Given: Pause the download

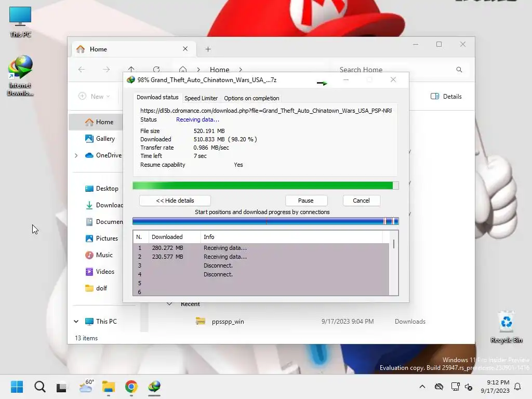Looking at the screenshot, I should [305, 201].
